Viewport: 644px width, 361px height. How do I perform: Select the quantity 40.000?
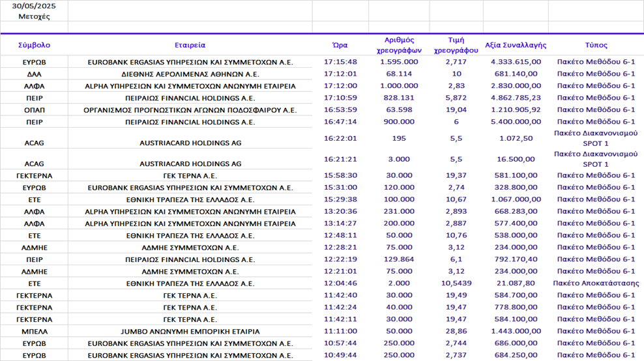(x=399, y=307)
